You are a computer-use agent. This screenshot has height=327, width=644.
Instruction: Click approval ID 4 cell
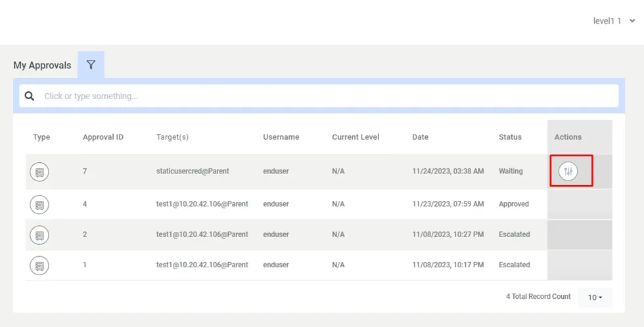[x=85, y=204]
